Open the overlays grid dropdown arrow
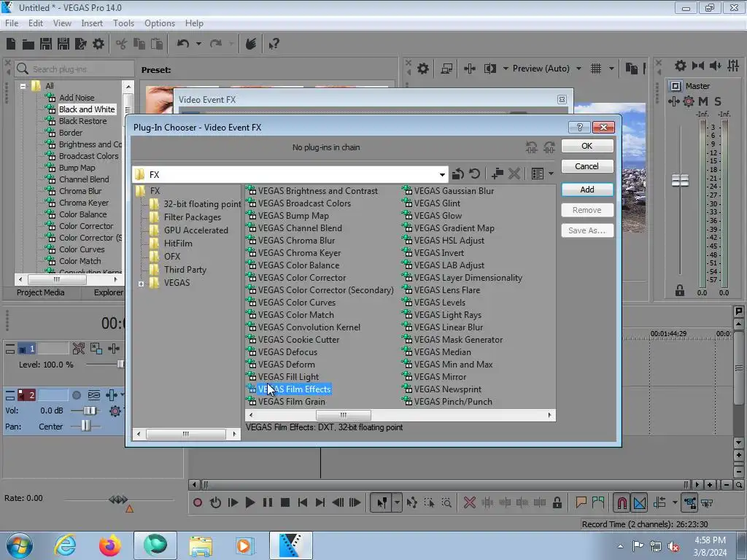 pos(612,69)
